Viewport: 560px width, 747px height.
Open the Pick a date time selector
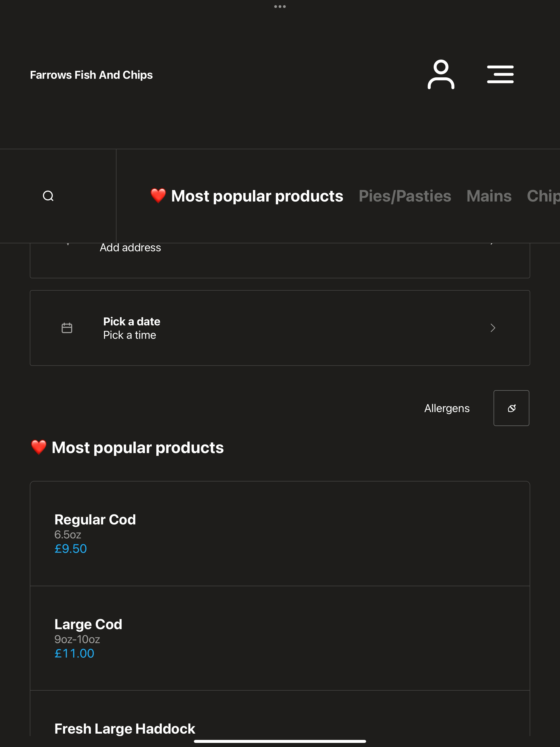click(x=280, y=328)
